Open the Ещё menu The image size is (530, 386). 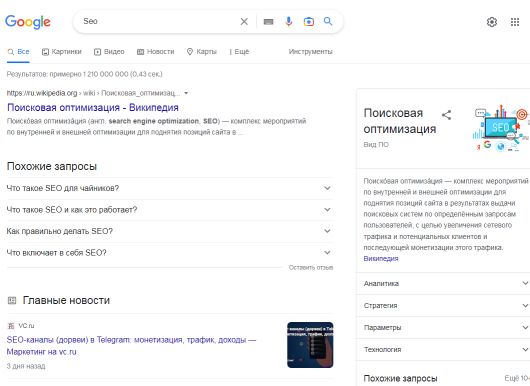(239, 52)
